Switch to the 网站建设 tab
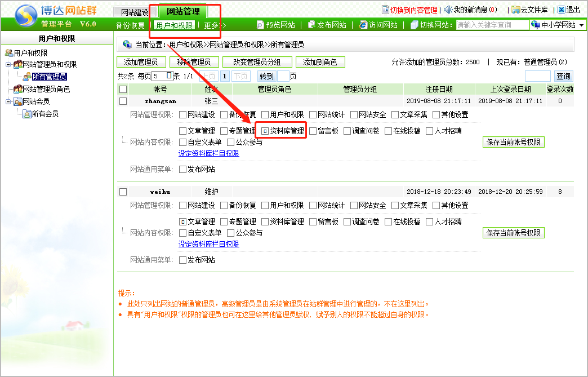 pos(135,12)
